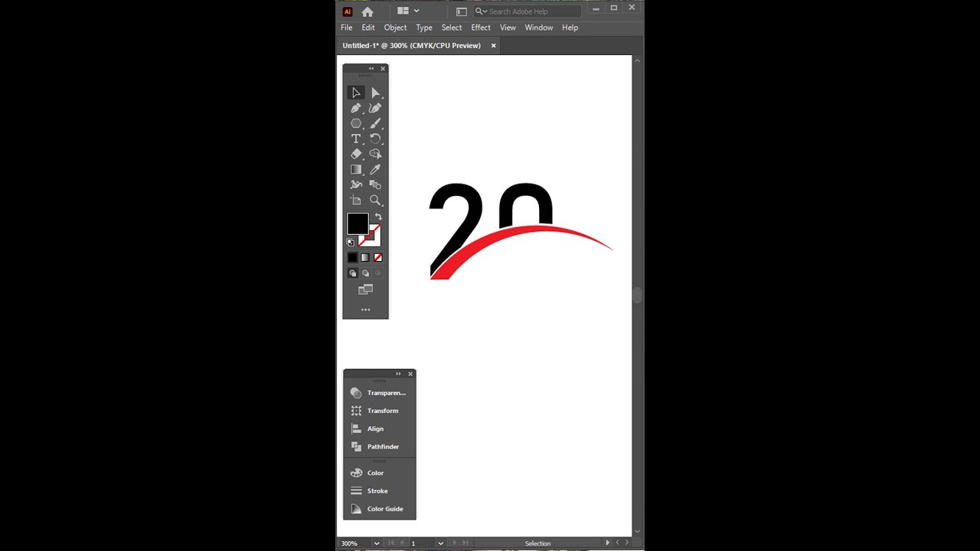Click the vertical scrollbar thumb
Screen dimensions: 980x551
(637, 295)
